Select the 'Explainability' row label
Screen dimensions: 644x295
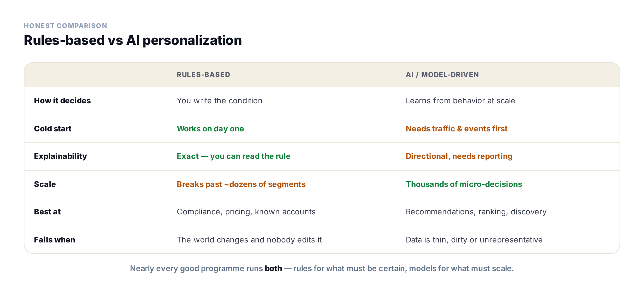61,156
